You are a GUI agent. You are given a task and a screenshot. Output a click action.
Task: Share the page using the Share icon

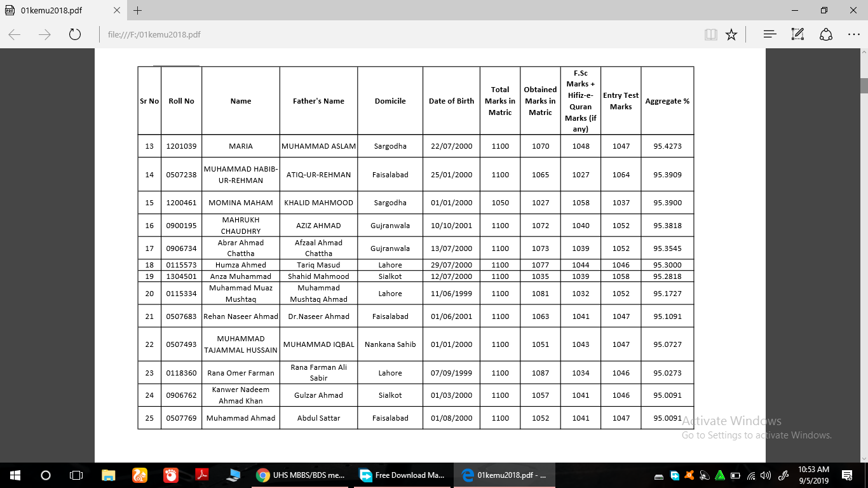(826, 34)
